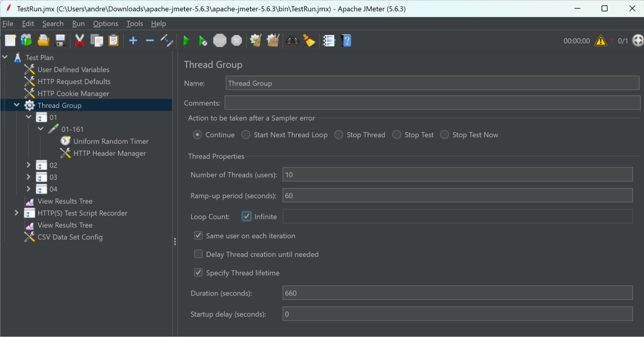The height and width of the screenshot is (337, 644).
Task: Open Templates toolbar icon
Action: point(26,41)
